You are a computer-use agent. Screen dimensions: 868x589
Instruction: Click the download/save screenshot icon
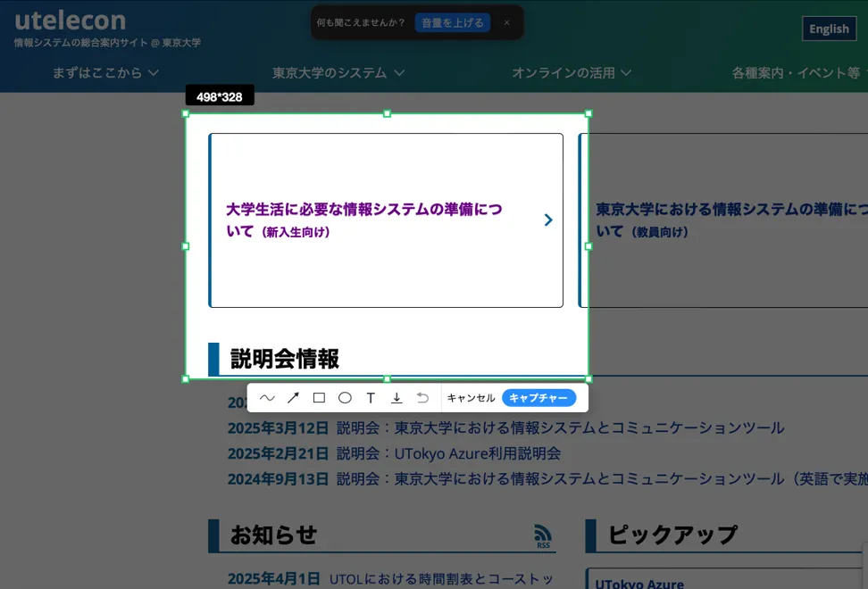point(396,398)
